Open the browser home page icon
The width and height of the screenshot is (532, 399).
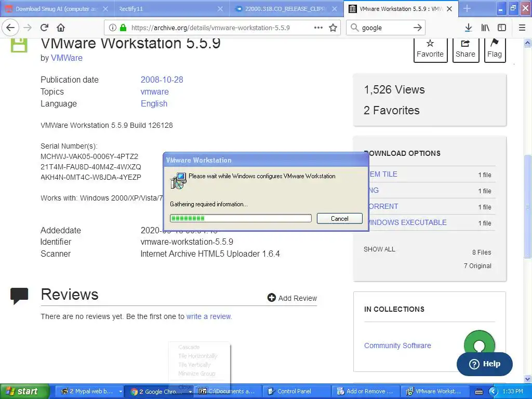click(x=61, y=28)
